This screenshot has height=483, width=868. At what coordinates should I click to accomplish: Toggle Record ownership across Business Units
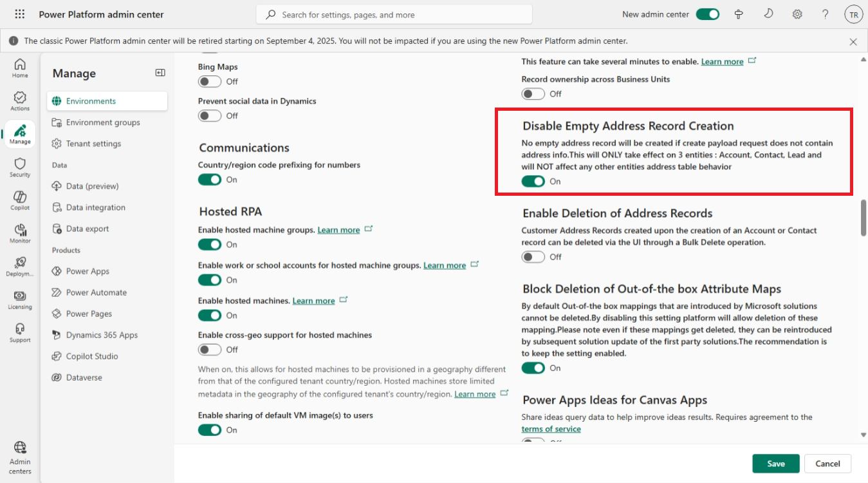click(x=533, y=94)
